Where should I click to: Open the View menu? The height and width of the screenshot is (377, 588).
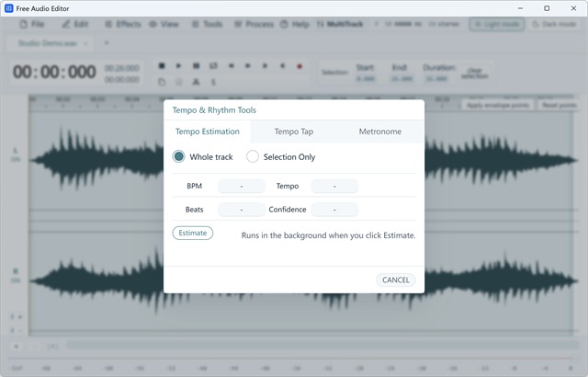pyautogui.click(x=164, y=25)
